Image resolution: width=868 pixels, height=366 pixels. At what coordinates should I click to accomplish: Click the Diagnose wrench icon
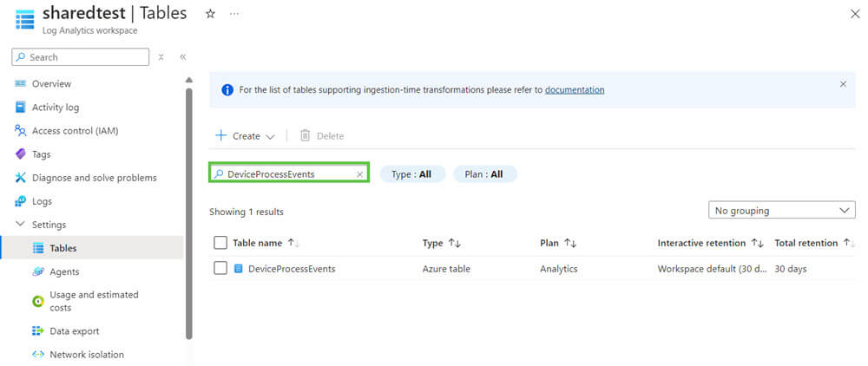pos(21,178)
